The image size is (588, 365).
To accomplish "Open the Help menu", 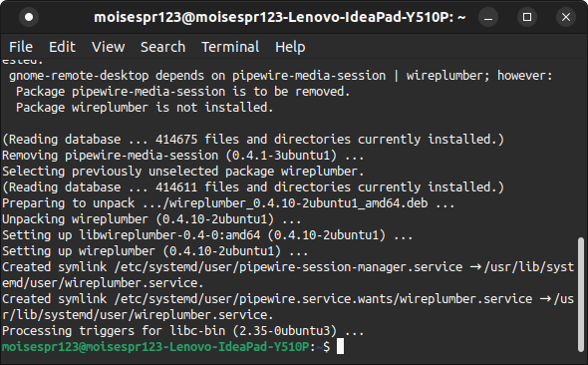I will tap(290, 47).
